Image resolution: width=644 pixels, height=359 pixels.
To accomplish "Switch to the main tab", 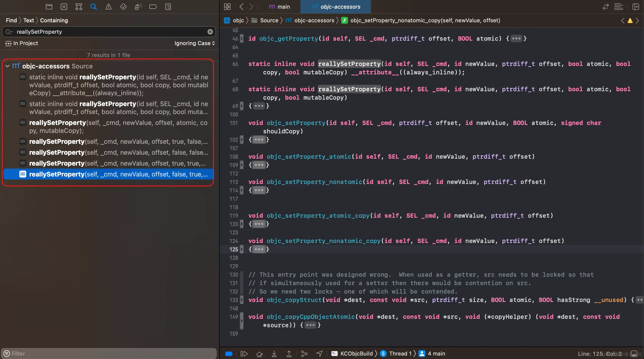I will [x=280, y=7].
